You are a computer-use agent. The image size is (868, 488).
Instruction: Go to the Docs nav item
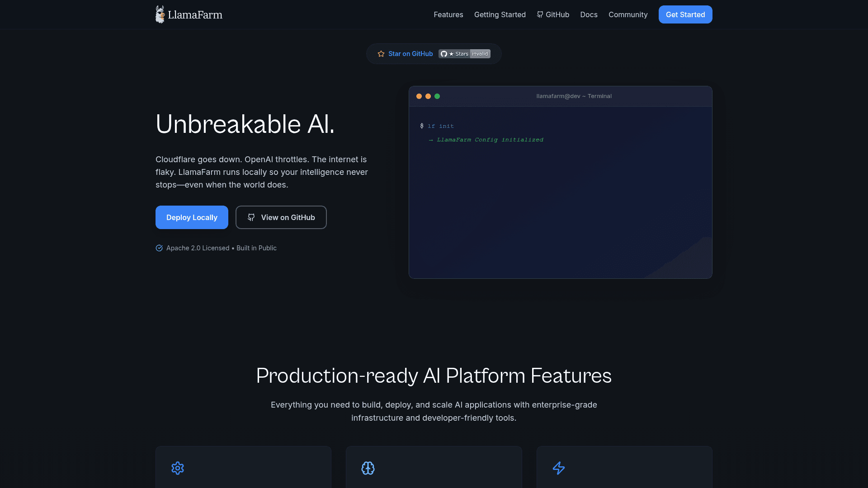tap(589, 14)
